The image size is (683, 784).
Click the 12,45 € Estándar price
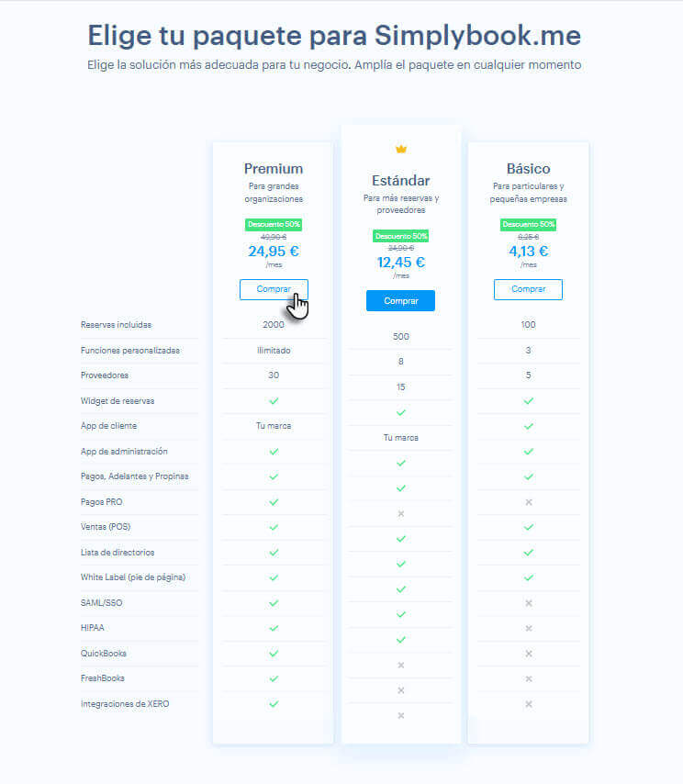pyautogui.click(x=400, y=263)
